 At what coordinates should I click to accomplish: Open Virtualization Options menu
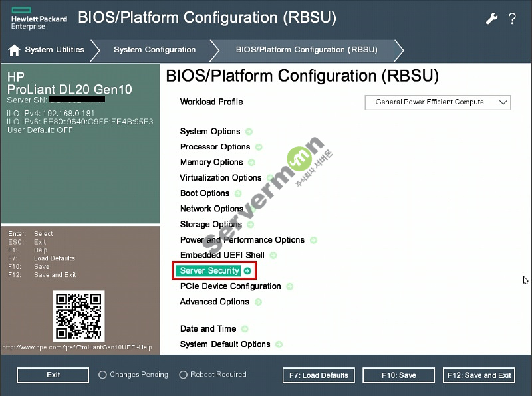point(221,178)
